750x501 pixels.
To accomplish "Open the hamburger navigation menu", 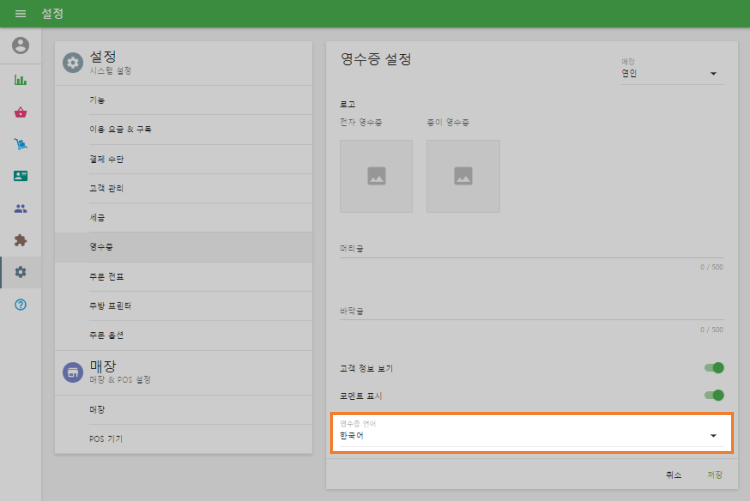I will tap(20, 14).
